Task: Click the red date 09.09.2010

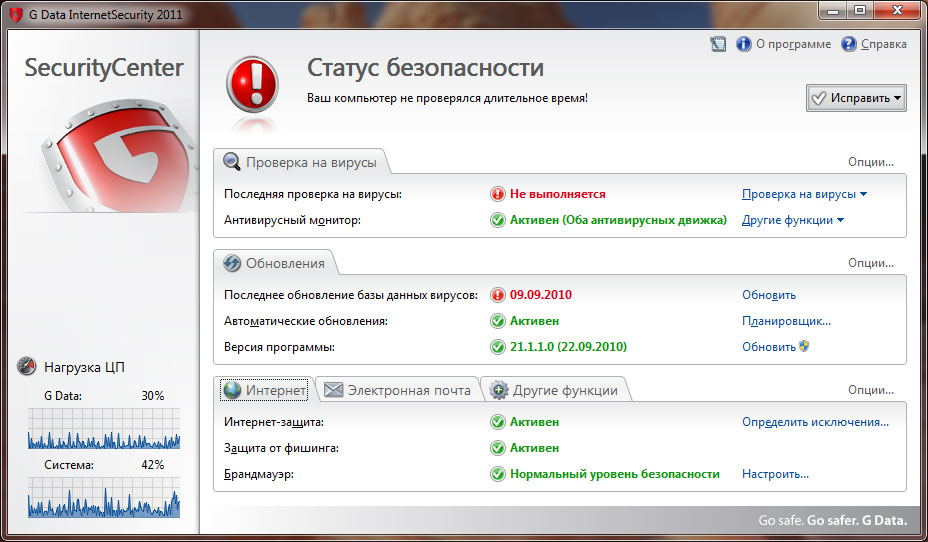Action: (x=541, y=295)
